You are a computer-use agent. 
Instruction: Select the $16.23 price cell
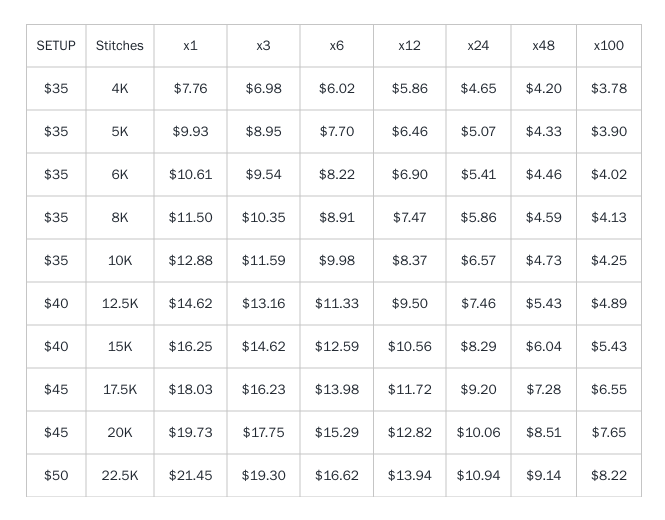263,389
